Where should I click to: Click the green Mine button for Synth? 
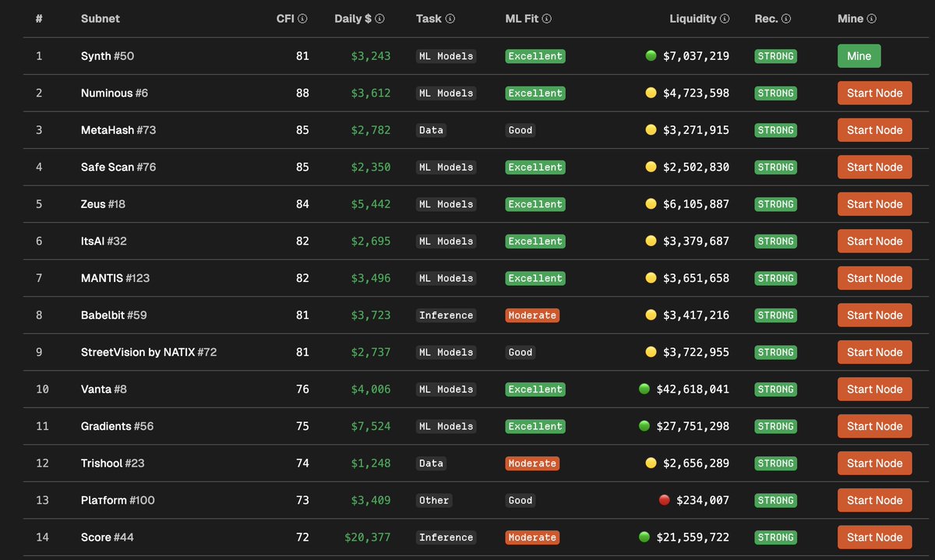[x=859, y=56]
